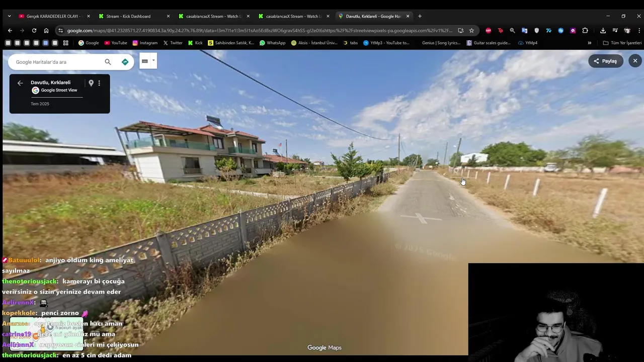Image resolution: width=644 pixels, height=362 pixels.
Task: Expand hidden bookmarks with double chevron
Action: [x=590, y=43]
